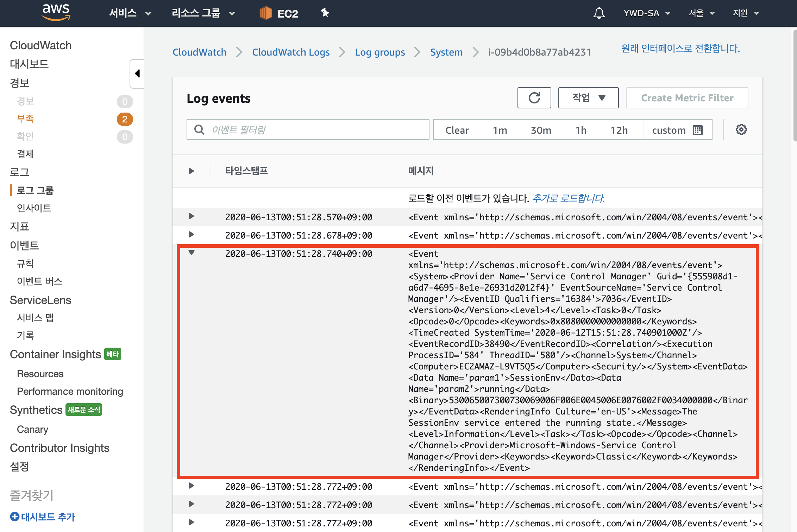This screenshot has height=532, width=797.
Task: Expand the 00:51:28.570 log event row
Action: tap(191, 216)
